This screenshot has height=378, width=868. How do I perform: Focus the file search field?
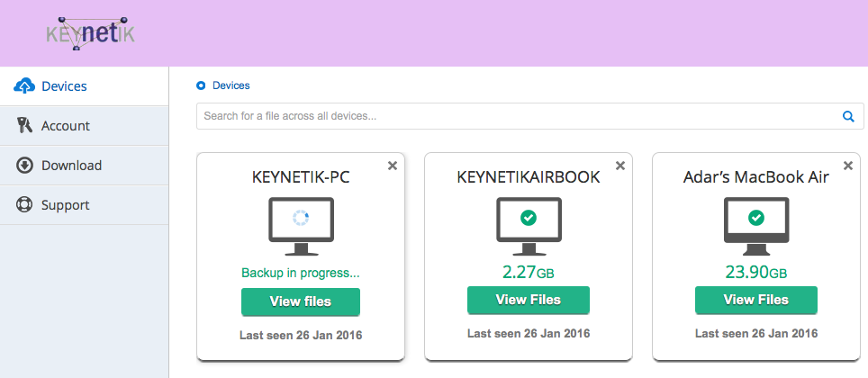pyautogui.click(x=529, y=116)
